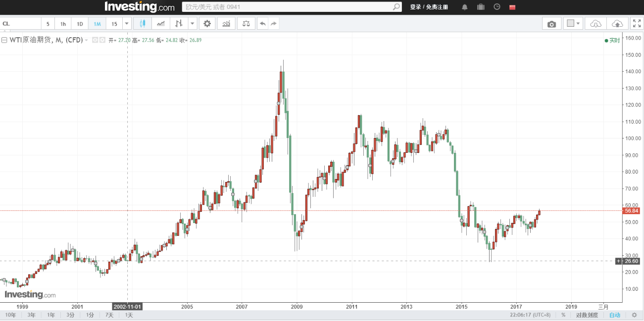Set date range to 10年
Screen dimensions: 644x321
(10, 315)
